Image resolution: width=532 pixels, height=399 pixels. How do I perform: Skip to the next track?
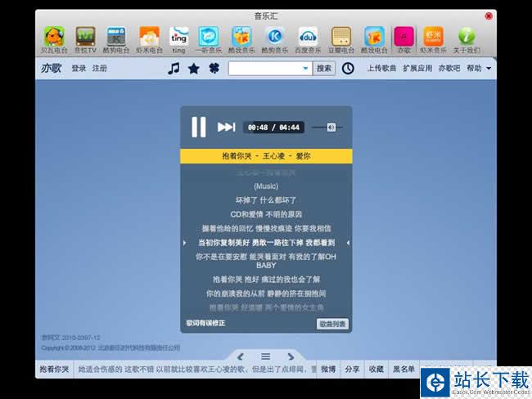226,127
